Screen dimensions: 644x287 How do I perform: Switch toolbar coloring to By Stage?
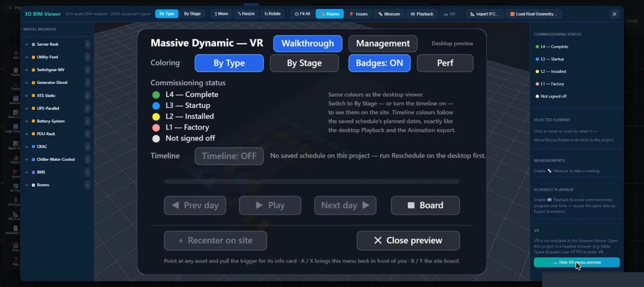coord(192,14)
